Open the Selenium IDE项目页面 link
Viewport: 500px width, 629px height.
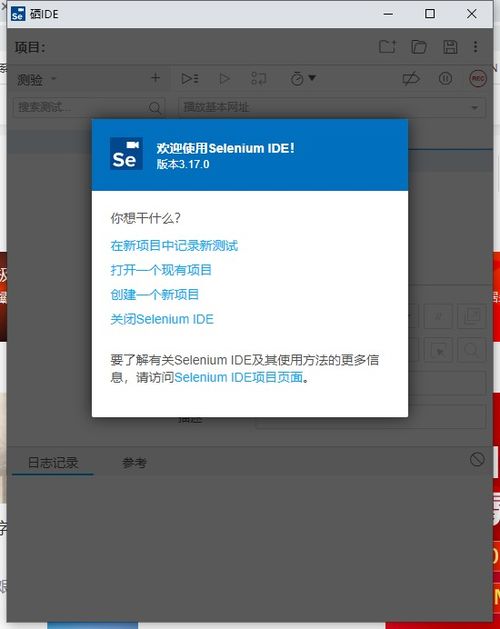click(238, 377)
